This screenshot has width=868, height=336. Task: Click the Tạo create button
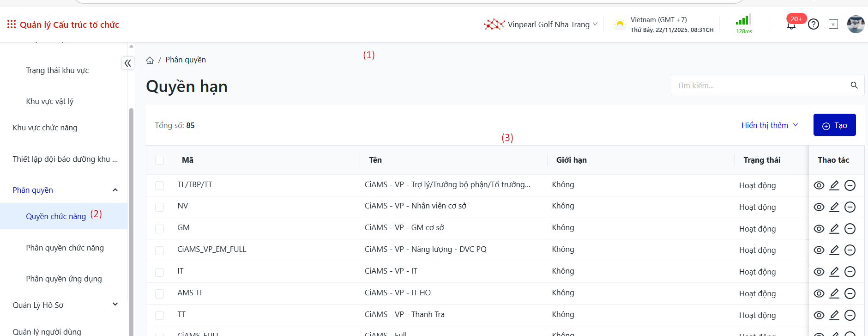(x=834, y=125)
